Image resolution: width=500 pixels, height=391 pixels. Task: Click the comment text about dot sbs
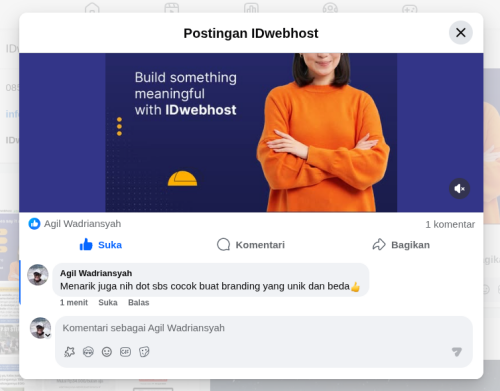click(210, 286)
